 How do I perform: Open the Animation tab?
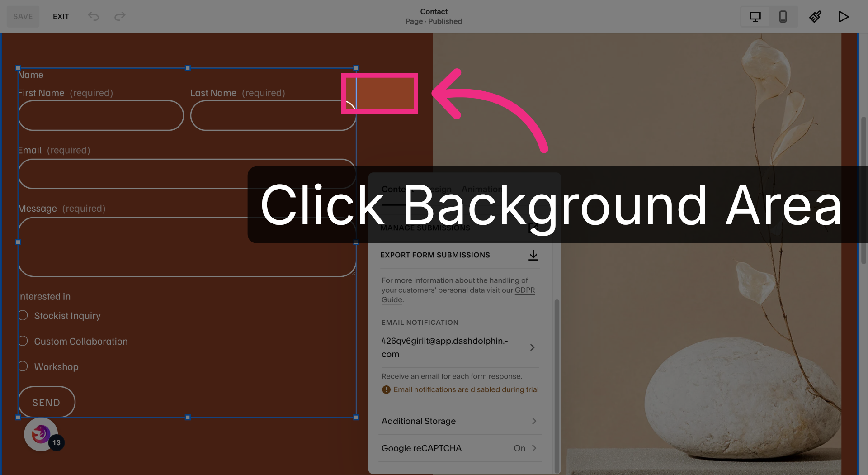tap(482, 189)
